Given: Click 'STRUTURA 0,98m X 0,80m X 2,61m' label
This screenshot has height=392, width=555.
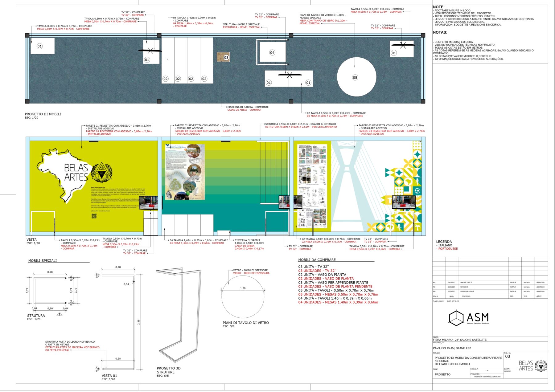Looking at the screenshot, I should [x=301, y=124].
